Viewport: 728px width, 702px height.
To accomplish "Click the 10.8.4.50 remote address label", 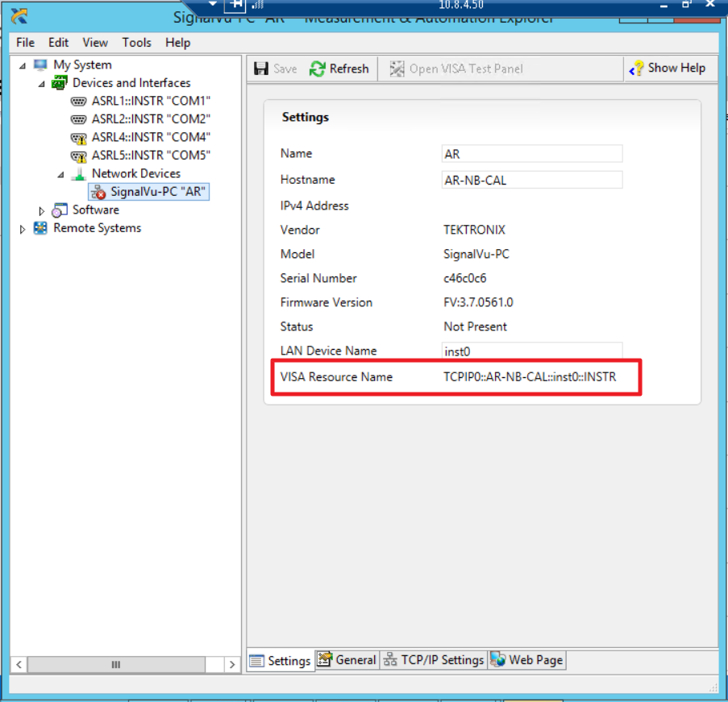I will click(461, 5).
